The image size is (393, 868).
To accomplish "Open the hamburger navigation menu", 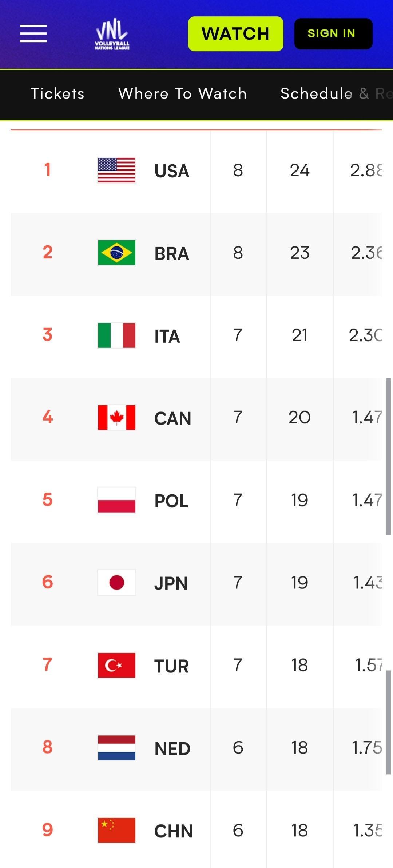I will [33, 33].
